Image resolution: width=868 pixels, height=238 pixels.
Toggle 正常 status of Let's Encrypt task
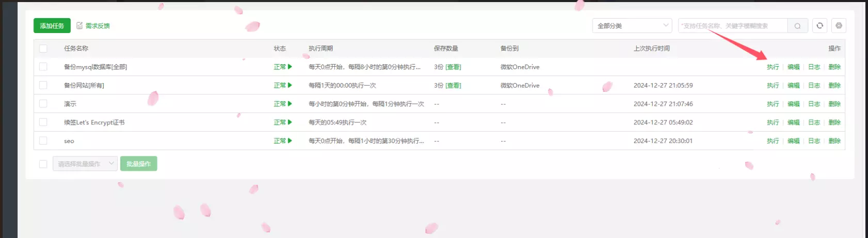tap(283, 122)
